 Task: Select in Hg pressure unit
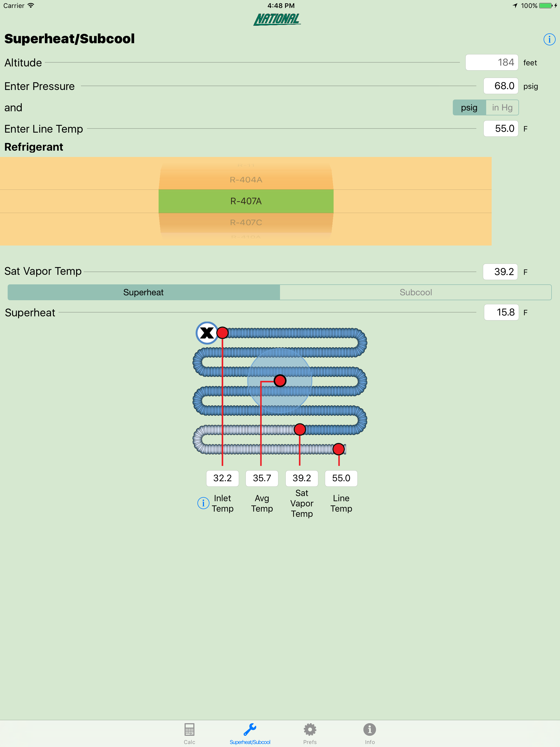[x=502, y=107]
